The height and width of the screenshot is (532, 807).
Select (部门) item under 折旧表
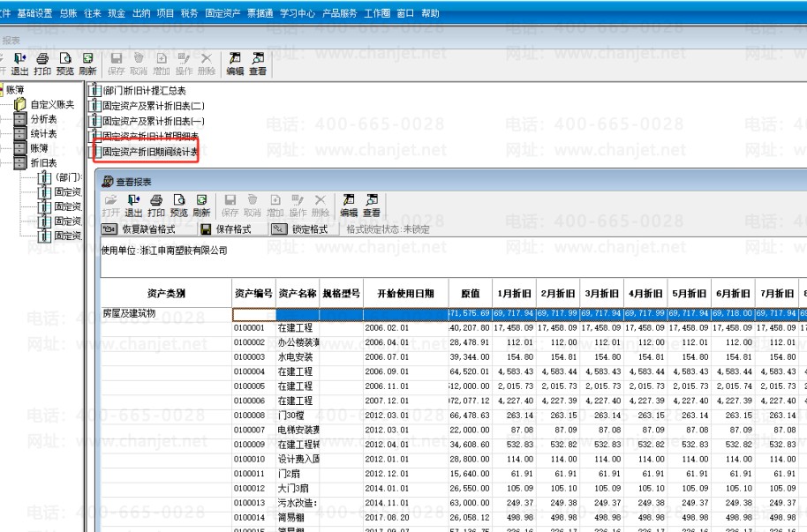[x=68, y=177]
